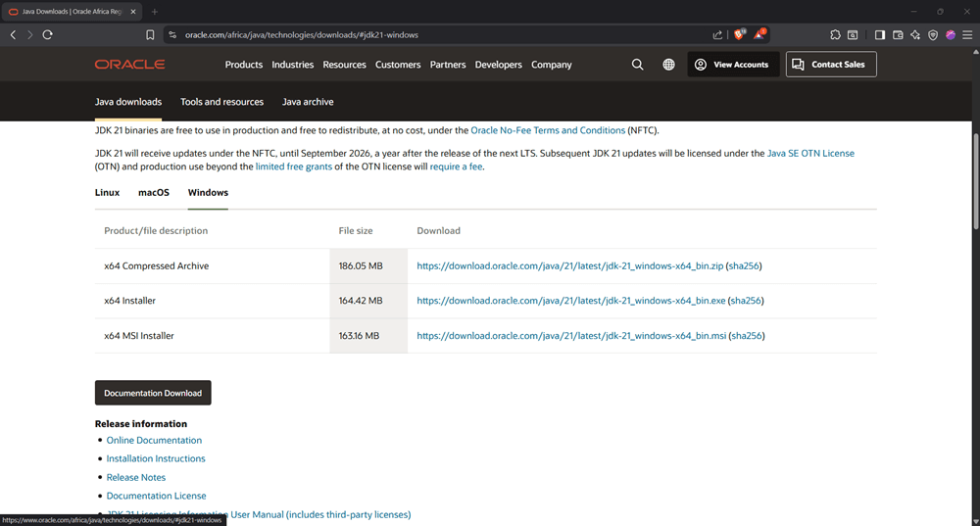This screenshot has width=980, height=526.
Task: Toggle the browser sidebar panel
Action: tap(880, 34)
